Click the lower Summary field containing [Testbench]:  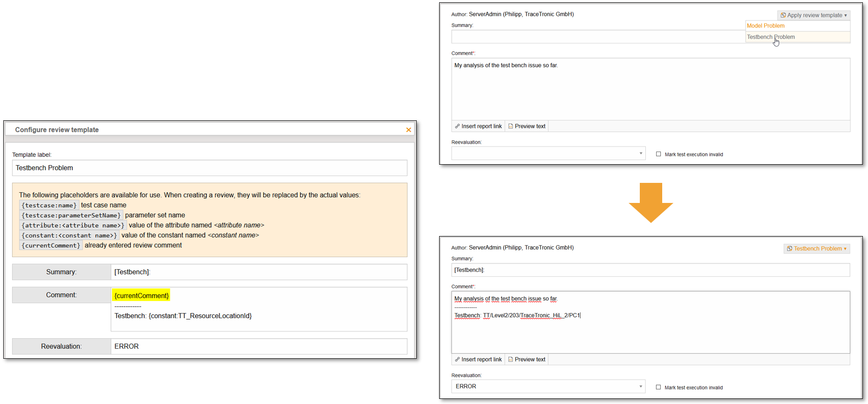pos(650,270)
